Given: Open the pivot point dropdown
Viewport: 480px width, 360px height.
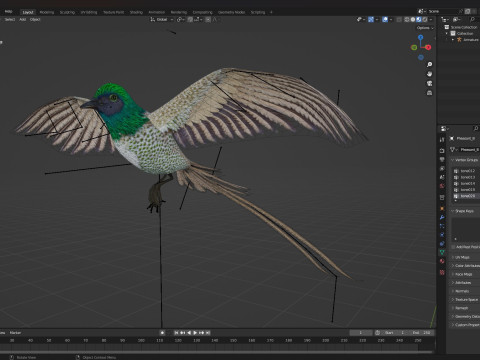Looking at the screenshot, I should pos(180,20).
